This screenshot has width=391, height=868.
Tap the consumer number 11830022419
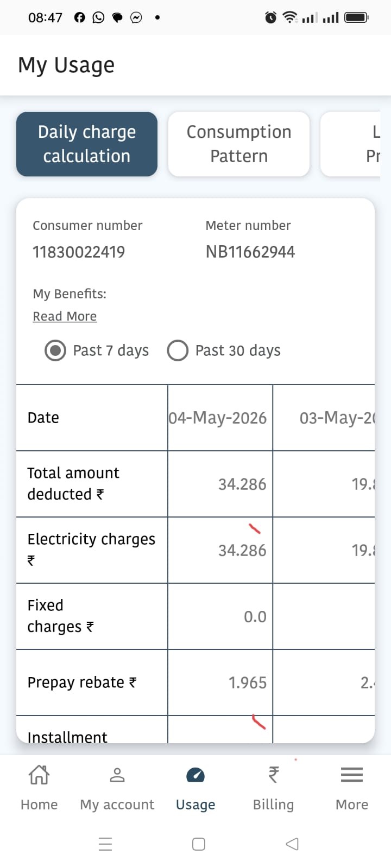(x=79, y=252)
